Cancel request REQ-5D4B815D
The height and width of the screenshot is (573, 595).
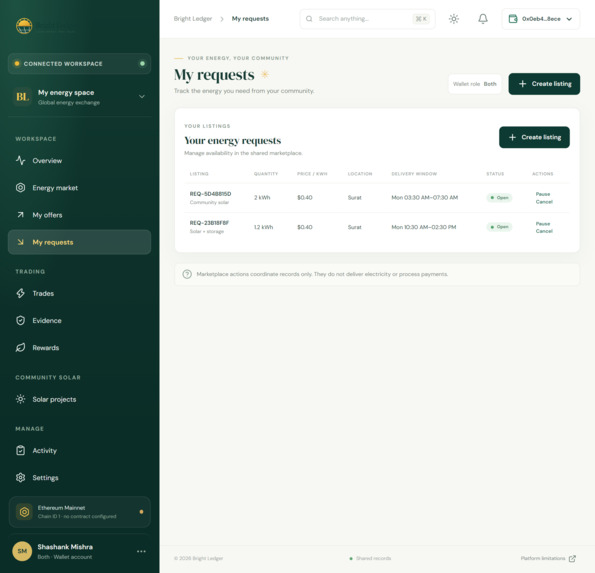(544, 201)
